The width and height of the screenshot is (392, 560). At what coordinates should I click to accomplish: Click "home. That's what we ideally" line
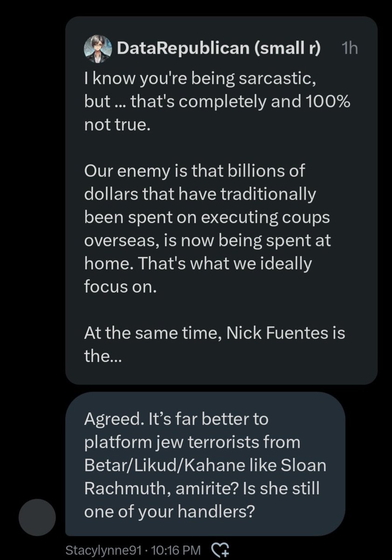pos(198,263)
